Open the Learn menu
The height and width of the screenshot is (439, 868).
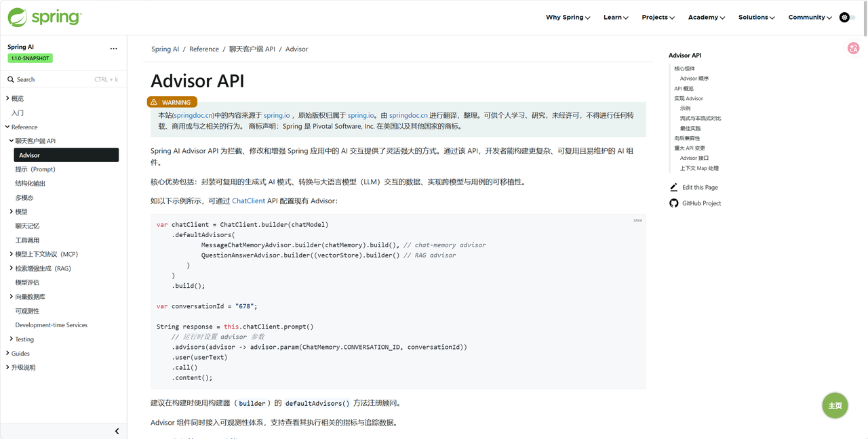pos(616,18)
